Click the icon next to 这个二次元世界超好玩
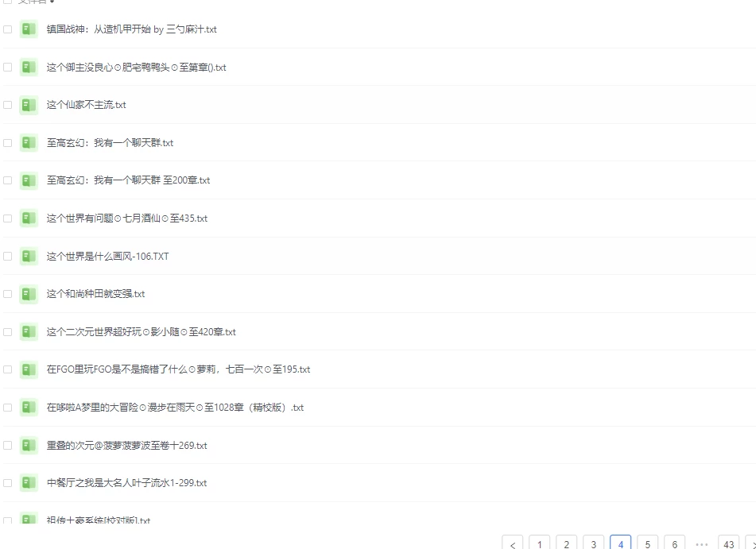The image size is (756, 549). click(28, 331)
